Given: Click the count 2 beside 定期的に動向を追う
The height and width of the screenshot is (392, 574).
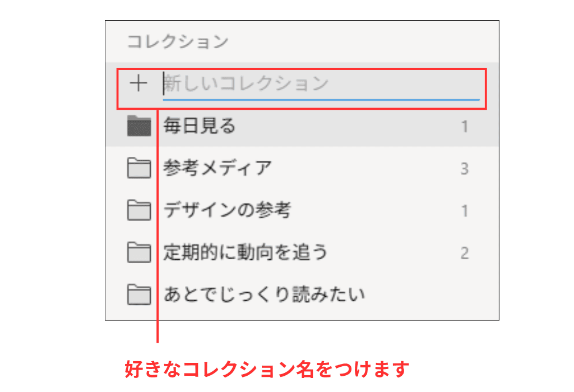Looking at the screenshot, I should [464, 253].
